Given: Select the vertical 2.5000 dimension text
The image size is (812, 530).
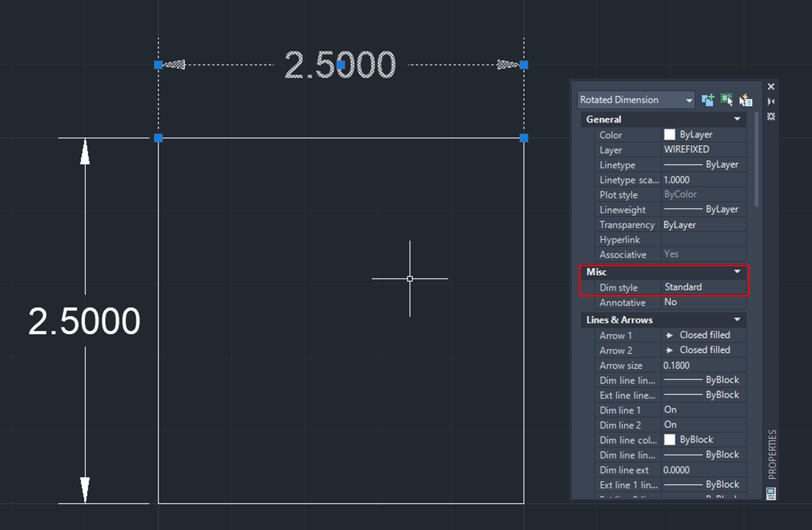Looking at the screenshot, I should tap(85, 321).
